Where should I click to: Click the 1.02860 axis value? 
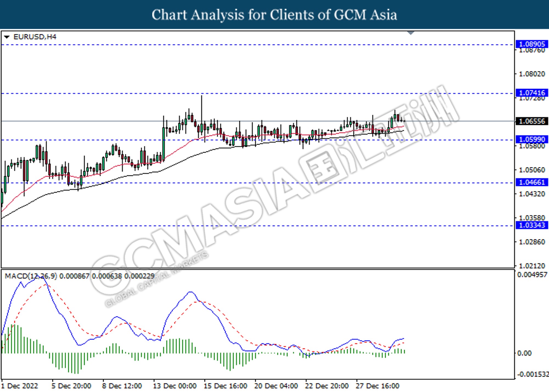[x=532, y=242]
